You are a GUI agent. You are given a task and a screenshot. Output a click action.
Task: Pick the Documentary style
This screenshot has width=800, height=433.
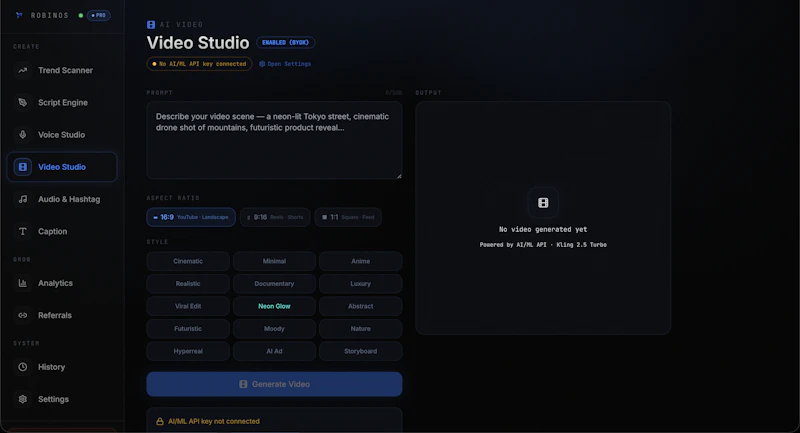coord(274,284)
